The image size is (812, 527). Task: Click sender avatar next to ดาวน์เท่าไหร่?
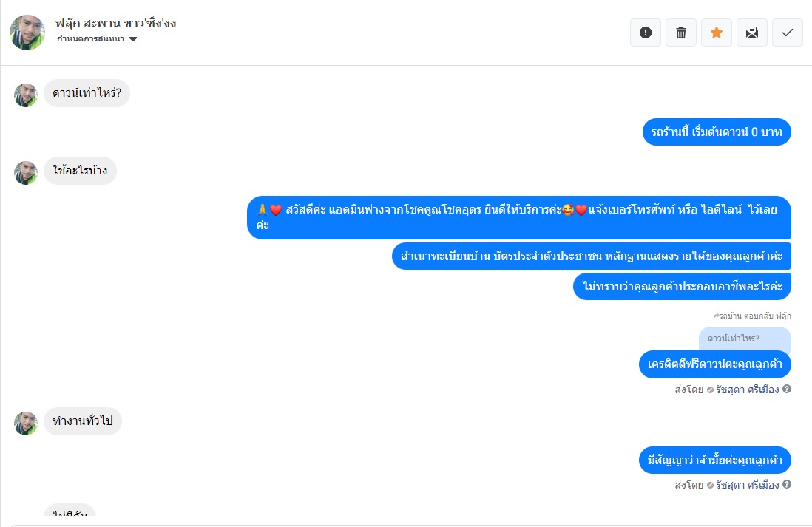(26, 95)
